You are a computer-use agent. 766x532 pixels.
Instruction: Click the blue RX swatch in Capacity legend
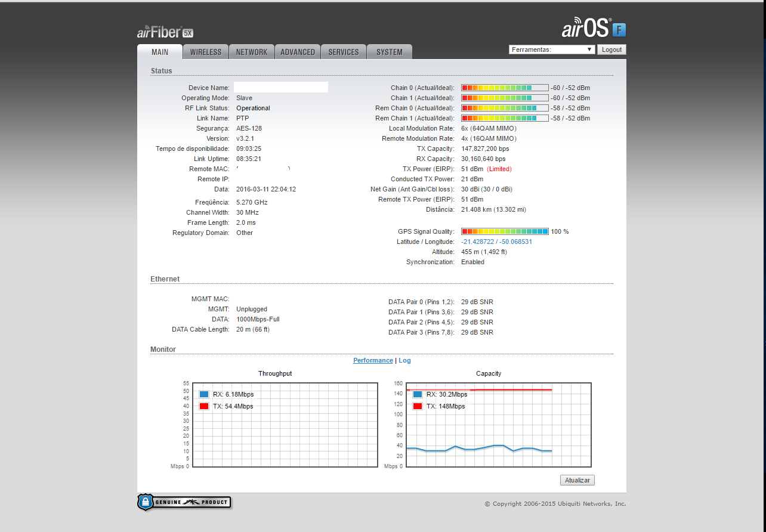coord(418,394)
